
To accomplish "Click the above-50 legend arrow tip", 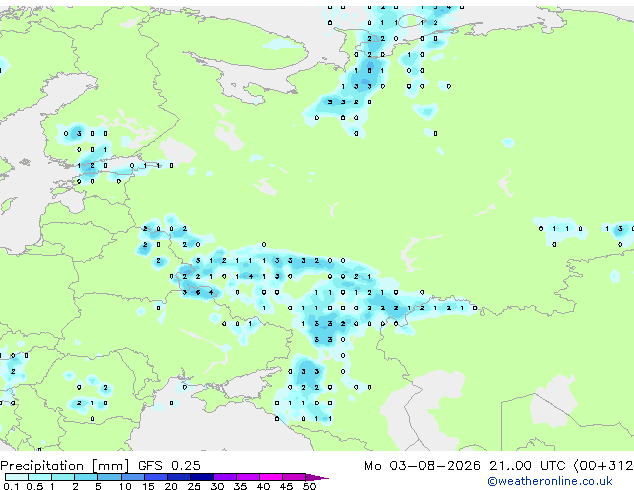I will click(x=317, y=477).
